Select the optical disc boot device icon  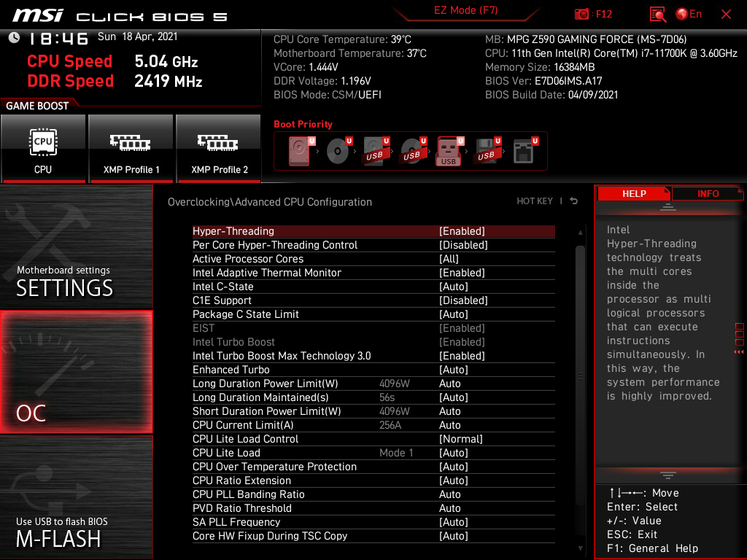[338, 151]
